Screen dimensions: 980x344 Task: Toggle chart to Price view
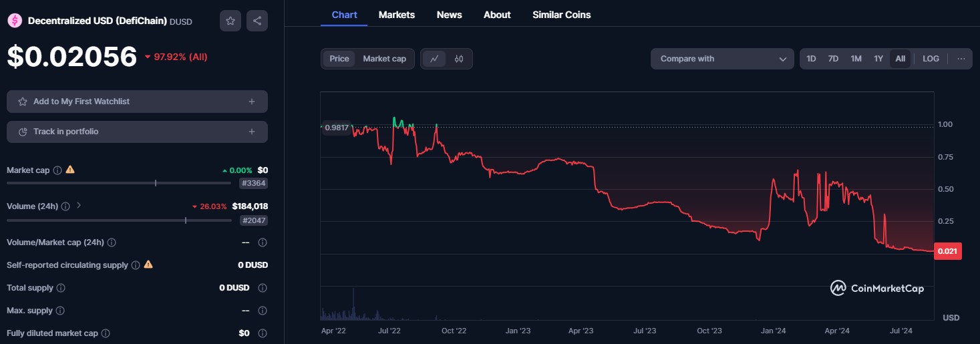pyautogui.click(x=339, y=59)
